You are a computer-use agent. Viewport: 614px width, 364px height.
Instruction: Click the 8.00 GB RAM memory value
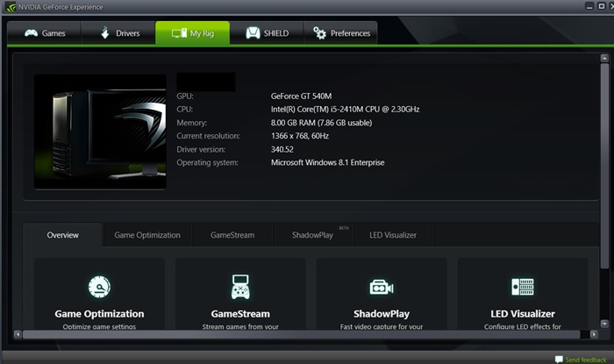[321, 123]
